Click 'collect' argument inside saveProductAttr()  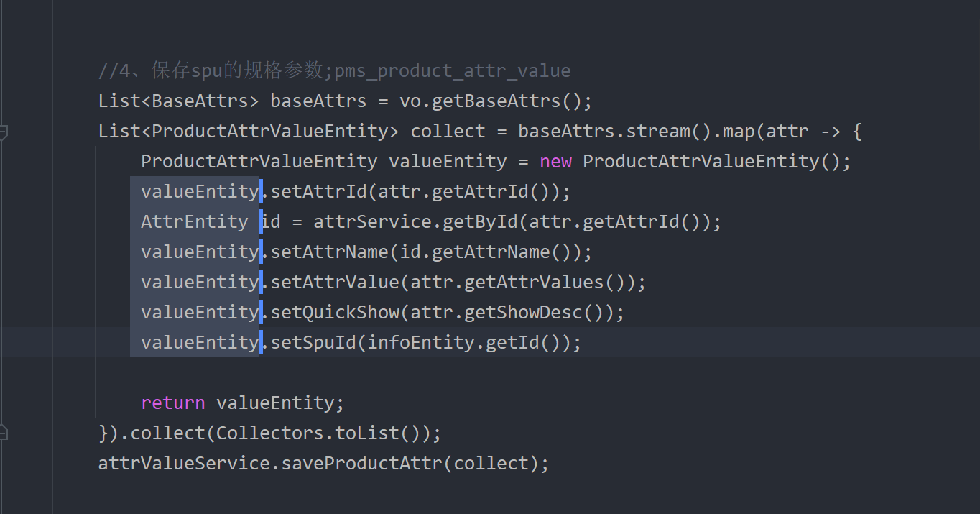(491, 463)
